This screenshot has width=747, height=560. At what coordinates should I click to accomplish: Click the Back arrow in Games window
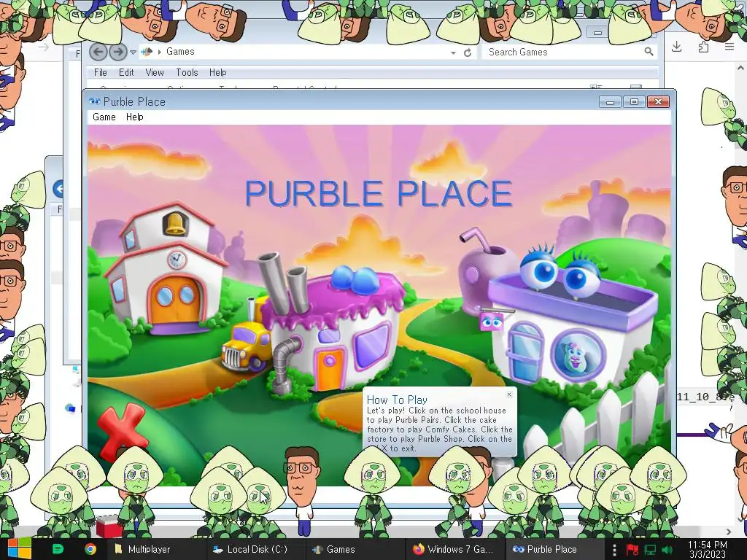point(98,52)
